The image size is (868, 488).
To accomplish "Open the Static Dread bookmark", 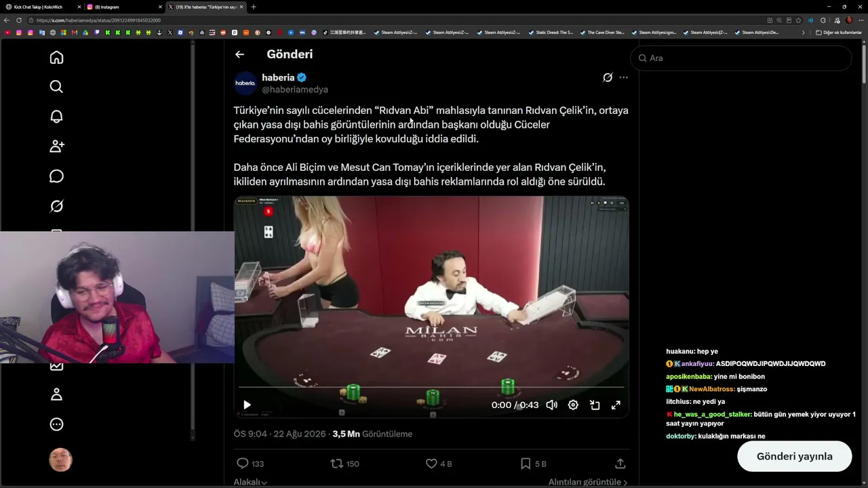I will click(x=551, y=33).
